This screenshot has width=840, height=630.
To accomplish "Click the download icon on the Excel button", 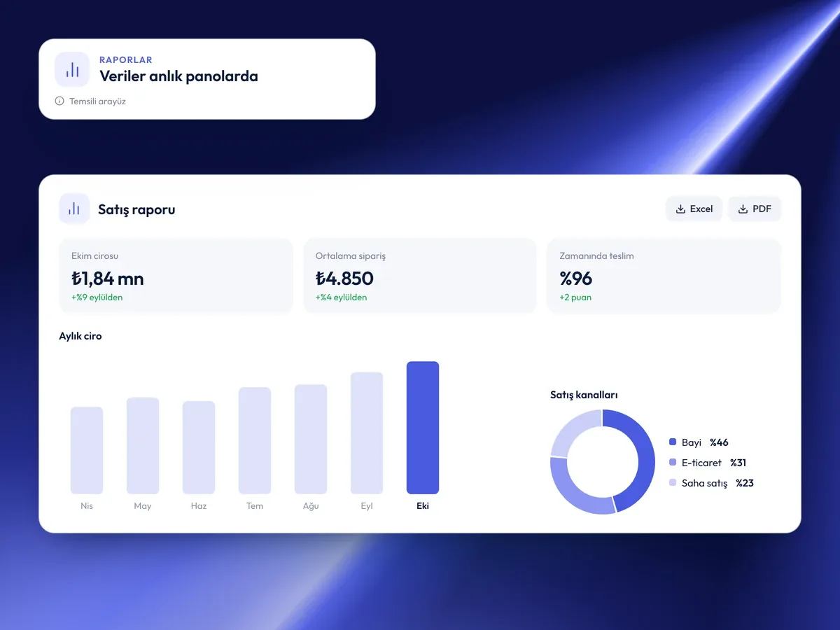I will 680,209.
